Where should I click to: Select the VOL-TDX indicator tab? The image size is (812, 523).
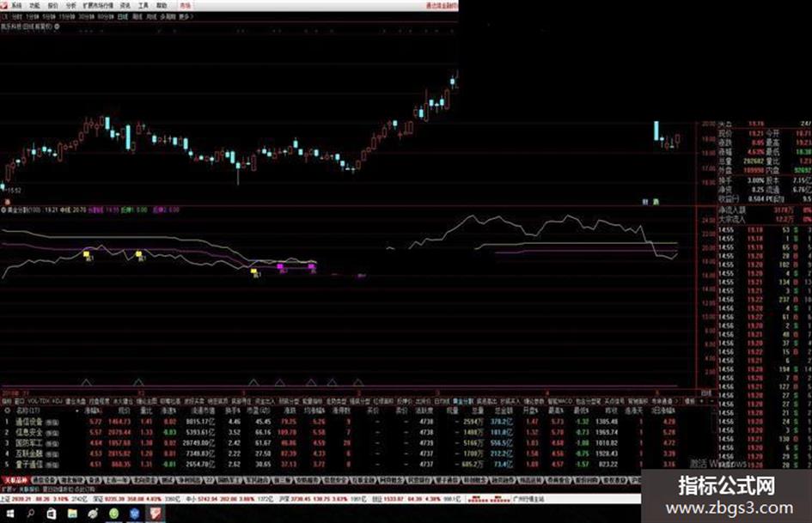click(39, 401)
